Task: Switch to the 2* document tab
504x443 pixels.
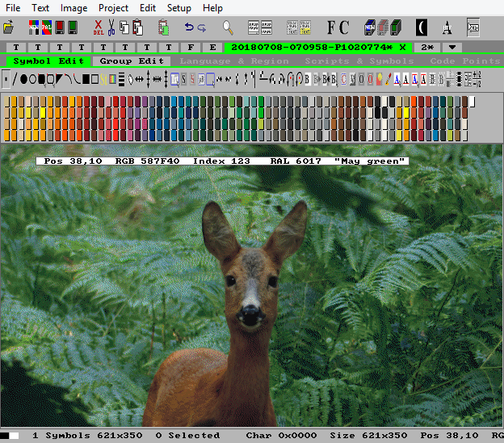Action: pyautogui.click(x=427, y=48)
